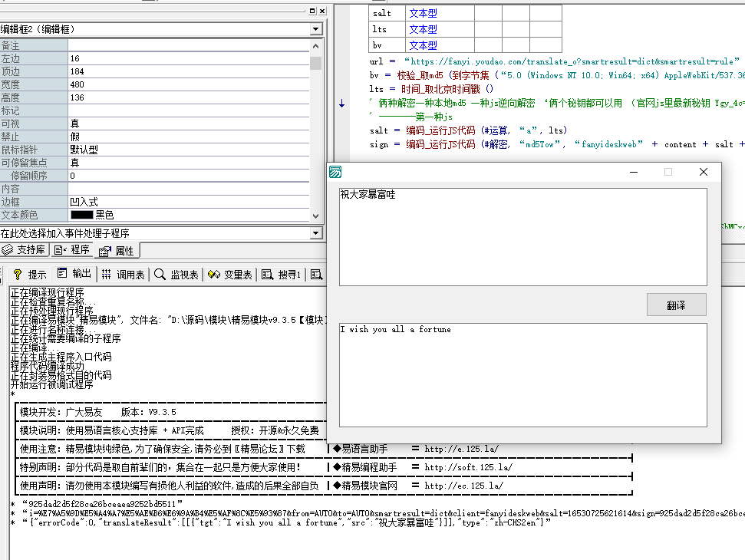745x560 pixels.
Task: Click the salt variable name cell
Action: (387, 13)
